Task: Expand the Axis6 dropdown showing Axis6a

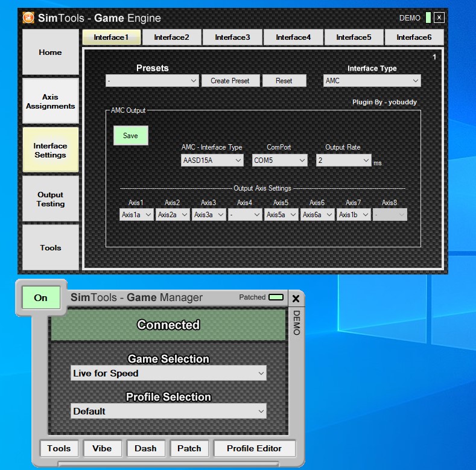Action: click(317, 215)
